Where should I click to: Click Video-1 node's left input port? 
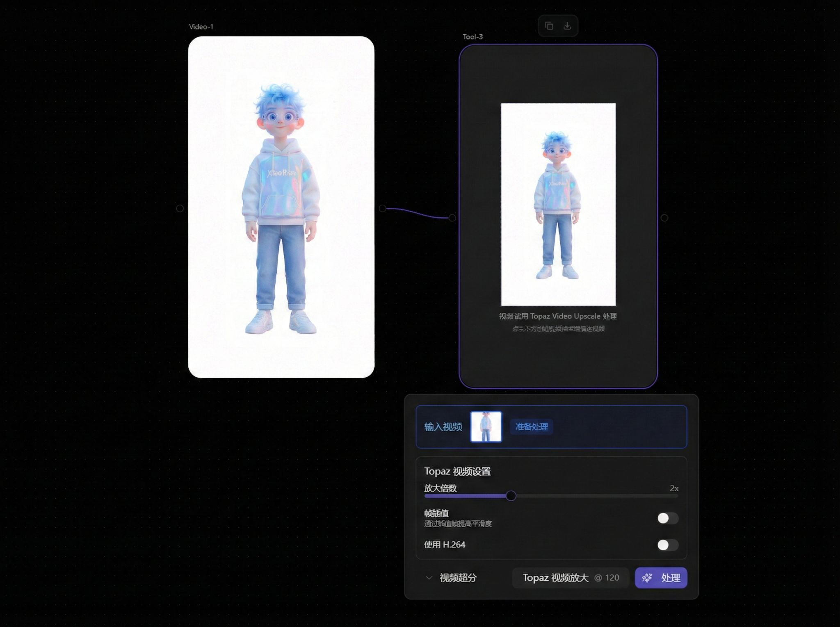(180, 208)
